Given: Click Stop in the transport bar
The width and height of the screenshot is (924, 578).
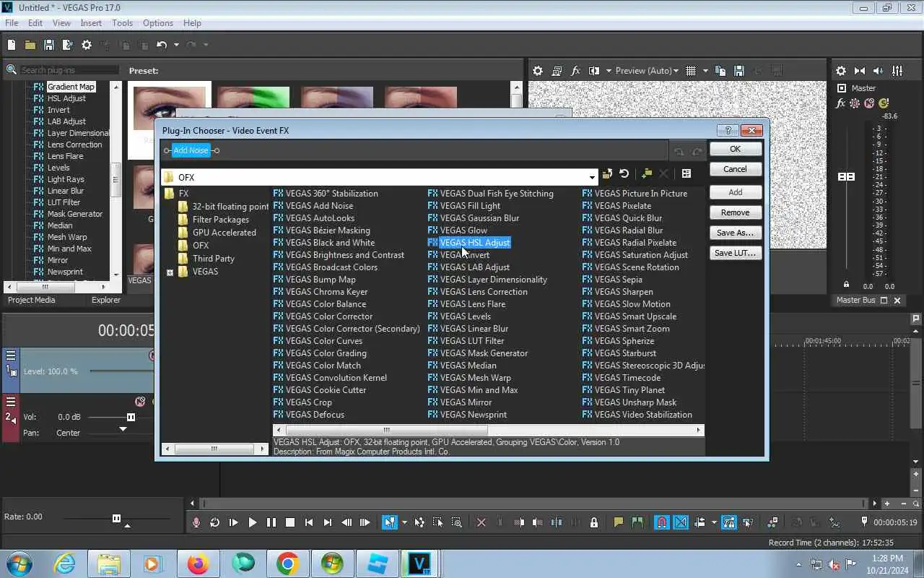Looking at the screenshot, I should tap(290, 522).
